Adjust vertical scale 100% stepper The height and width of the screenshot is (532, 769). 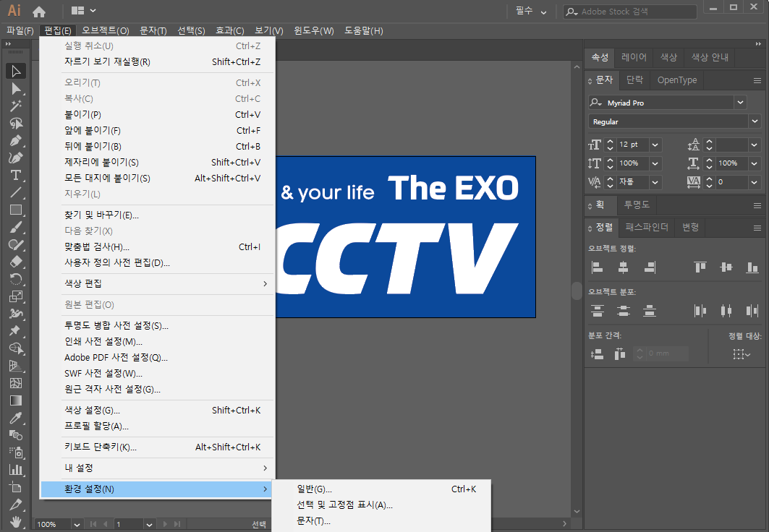click(610, 163)
